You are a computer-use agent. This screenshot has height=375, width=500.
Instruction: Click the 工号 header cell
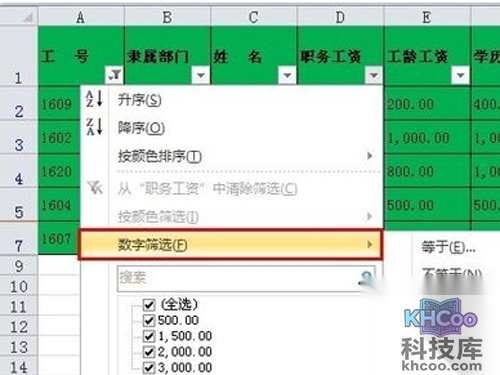click(81, 56)
